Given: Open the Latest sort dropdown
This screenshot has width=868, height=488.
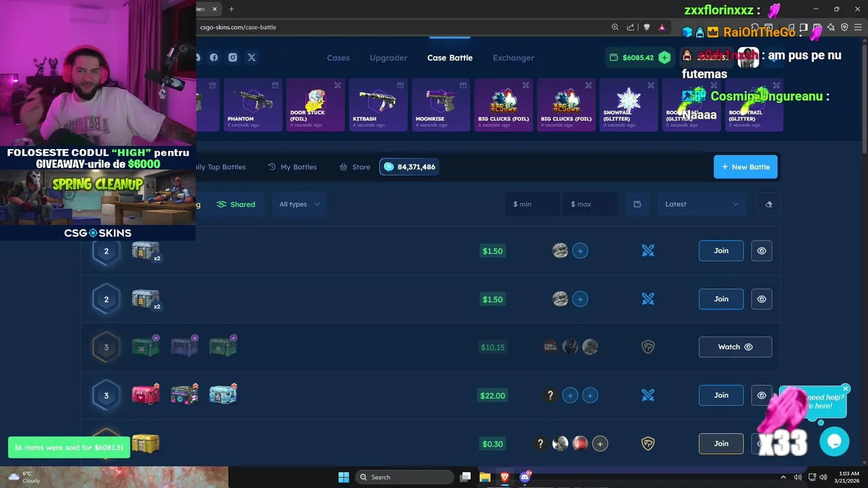Looking at the screenshot, I should pos(702,204).
